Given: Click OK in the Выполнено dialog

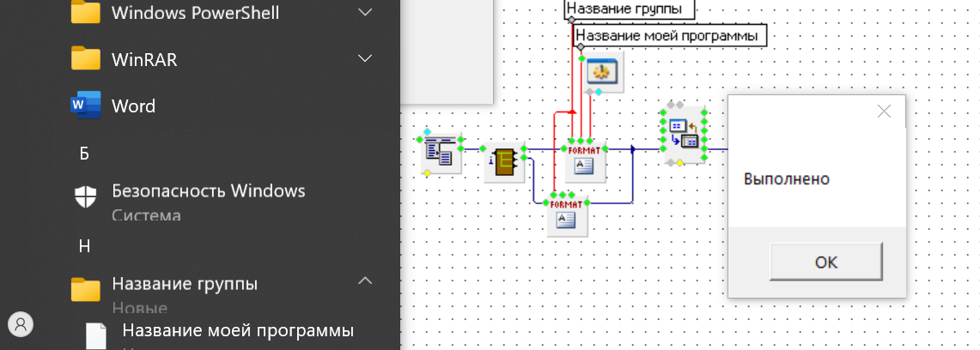Looking at the screenshot, I should 825,262.
